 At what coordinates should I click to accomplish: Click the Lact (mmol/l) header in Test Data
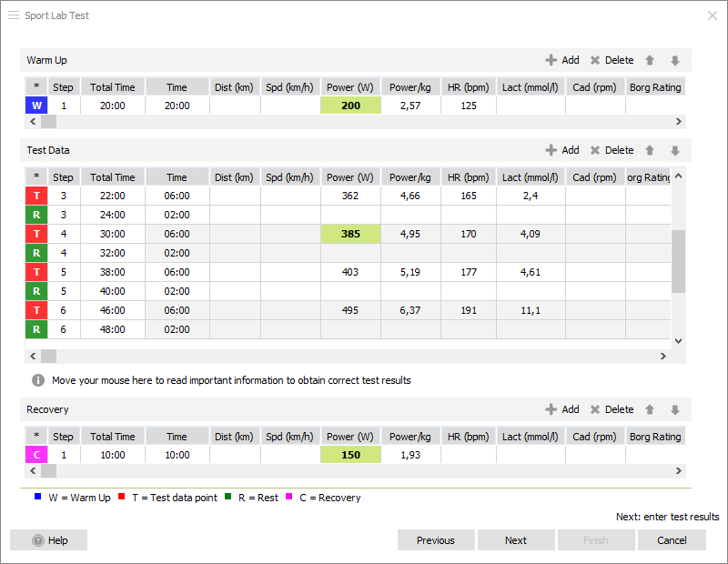point(531,177)
